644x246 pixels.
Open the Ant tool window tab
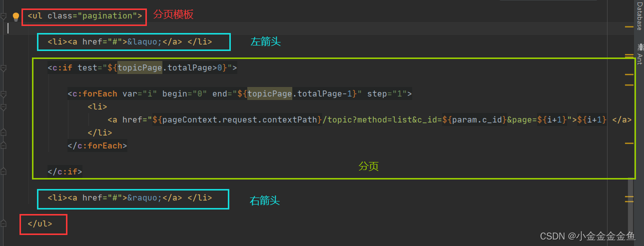point(639,58)
